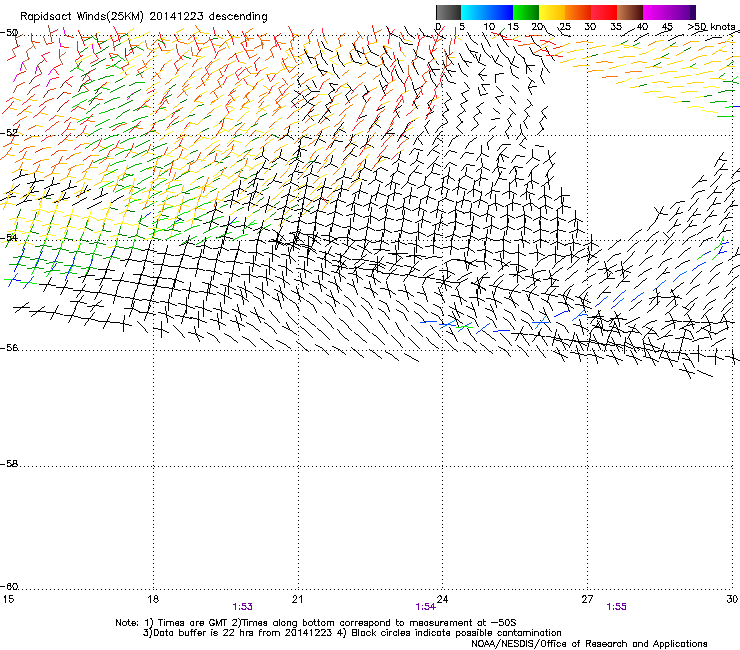740x650 pixels.
Task: Click the -52 latitude axis label
Action: [x=9, y=133]
